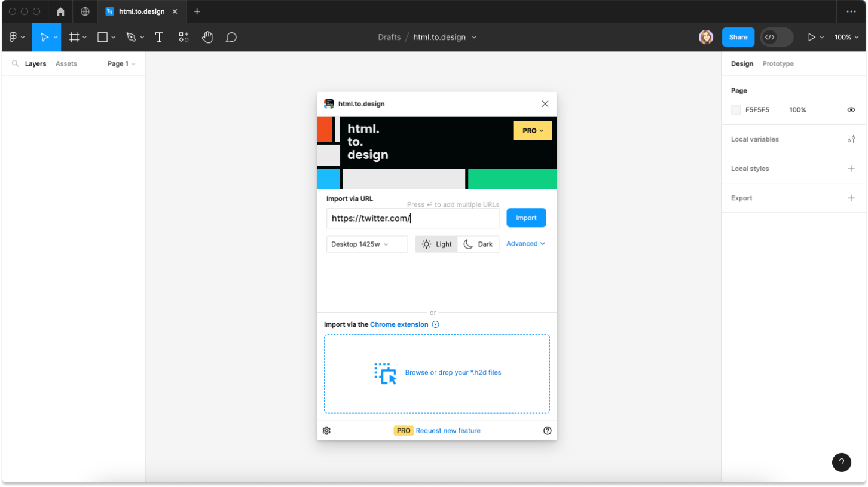The width and height of the screenshot is (868, 487).
Task: Switch to the Prototype tab
Action: pos(778,63)
